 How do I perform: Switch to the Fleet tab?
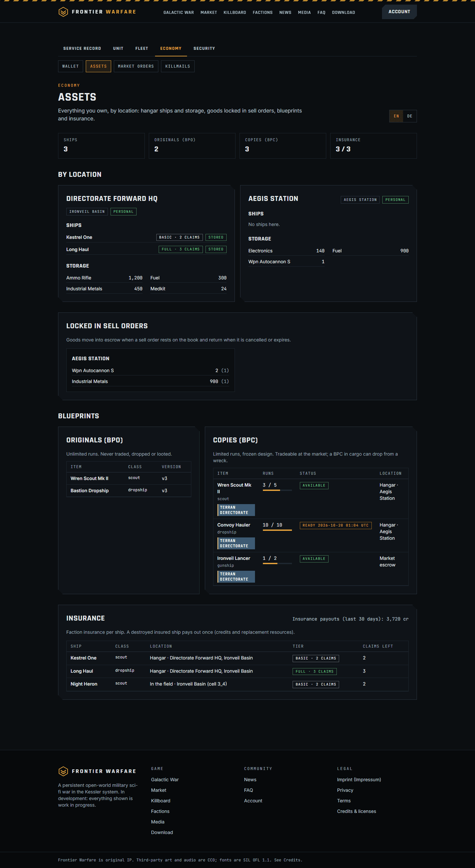(x=142, y=48)
